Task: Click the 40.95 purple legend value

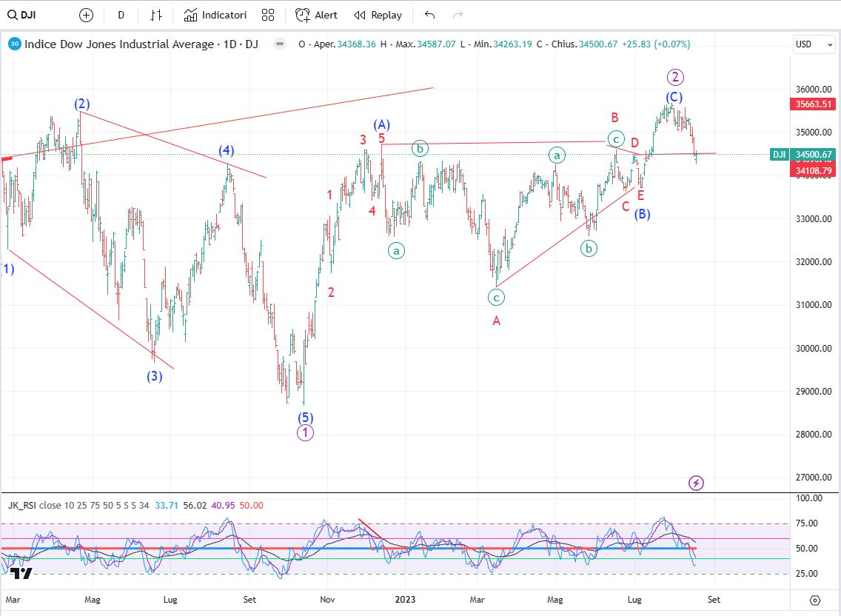Action: (223, 505)
